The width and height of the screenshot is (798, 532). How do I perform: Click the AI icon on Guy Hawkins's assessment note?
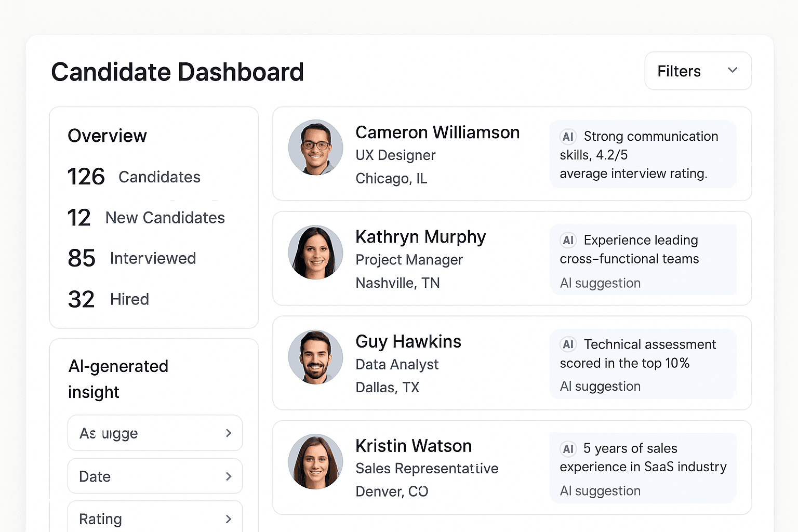pyautogui.click(x=568, y=344)
